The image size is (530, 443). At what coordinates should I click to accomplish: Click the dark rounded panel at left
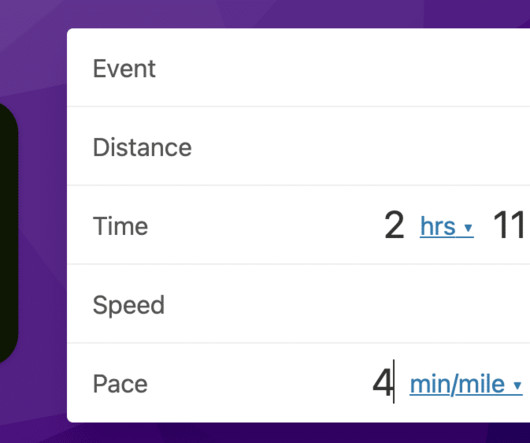click(x=8, y=233)
